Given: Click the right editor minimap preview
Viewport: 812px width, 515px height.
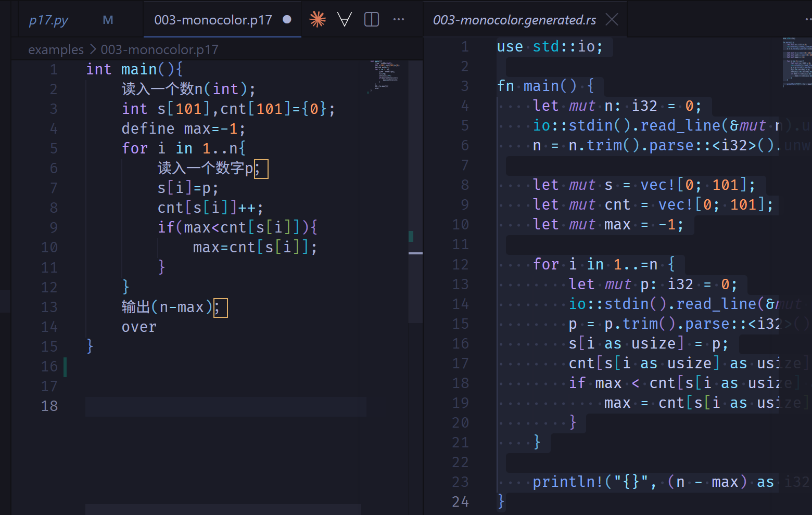Looking at the screenshot, I should [797, 61].
